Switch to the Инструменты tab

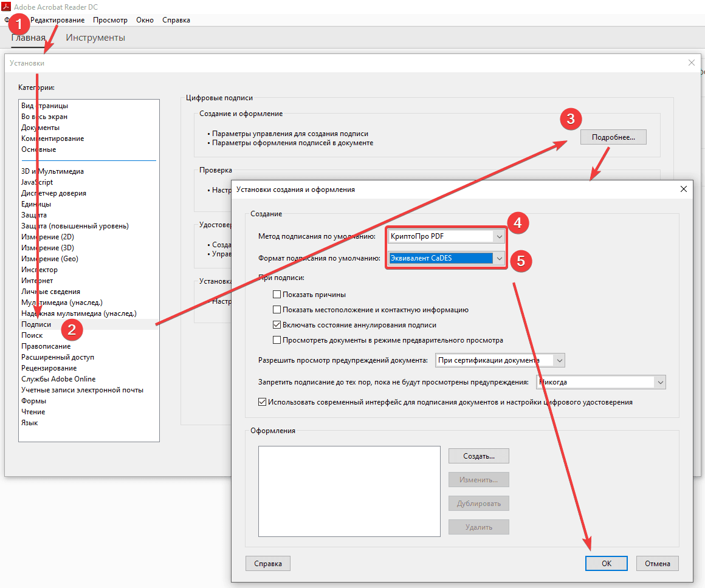[x=95, y=38]
